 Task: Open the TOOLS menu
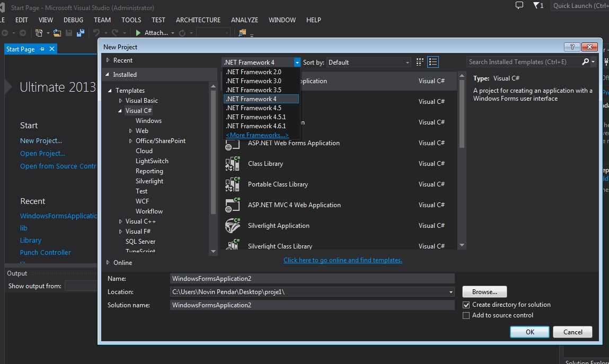tap(131, 20)
